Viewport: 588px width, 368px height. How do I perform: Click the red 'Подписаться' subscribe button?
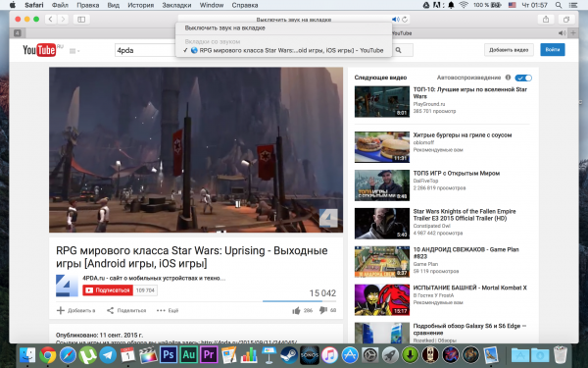point(108,290)
